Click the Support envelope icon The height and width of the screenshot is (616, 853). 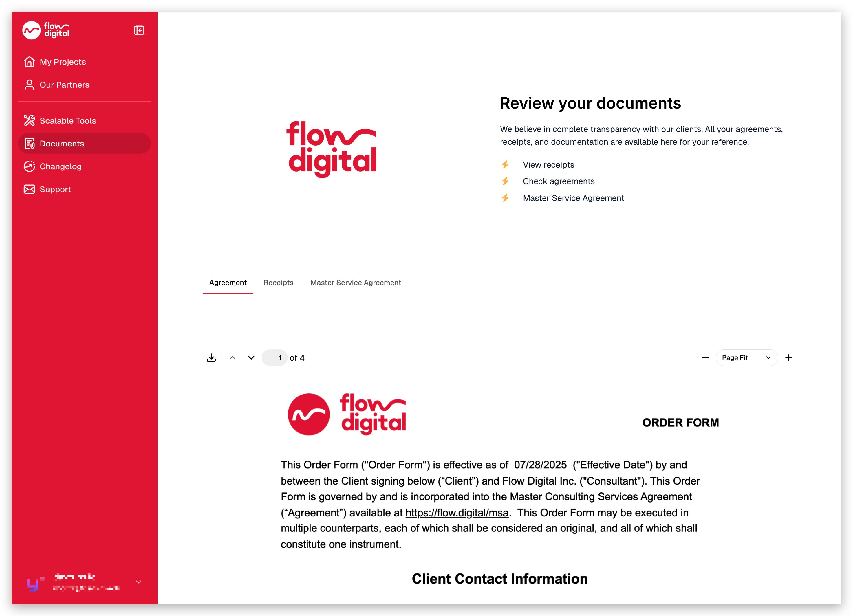(29, 189)
